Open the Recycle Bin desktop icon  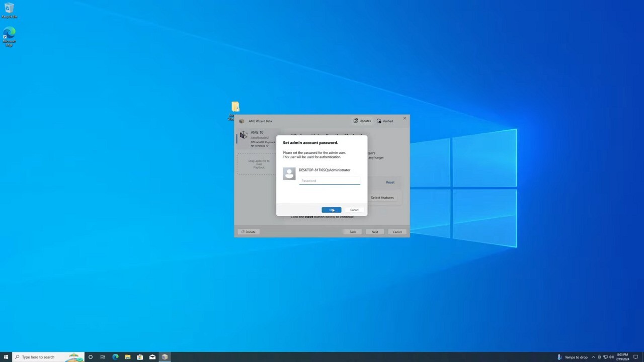click(9, 11)
